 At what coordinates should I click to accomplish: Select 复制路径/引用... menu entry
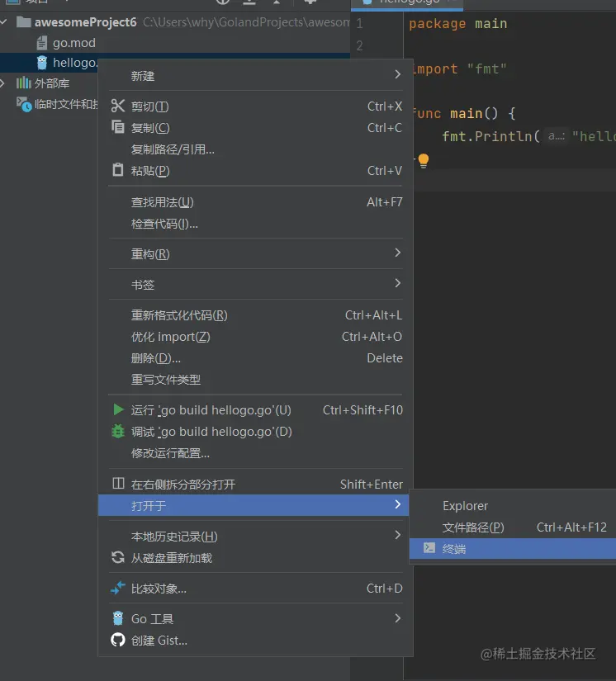coord(255,149)
